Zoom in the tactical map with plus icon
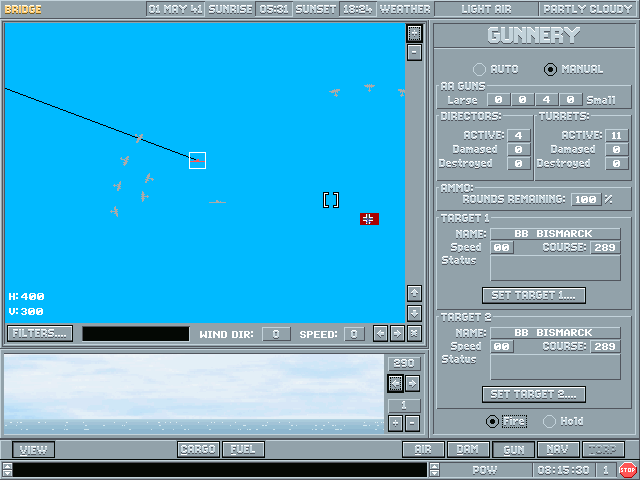 pyautogui.click(x=414, y=33)
